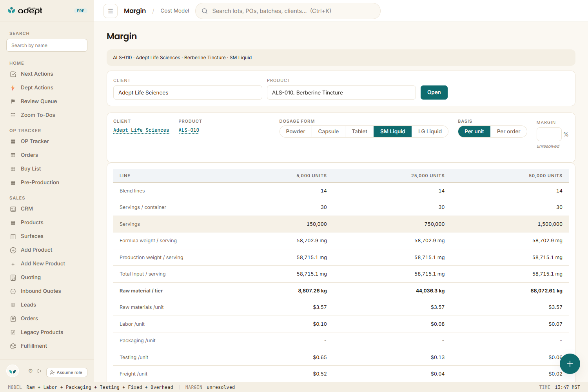588x392 pixels.
Task: Click the Quoting calculator icon
Action: coord(13,278)
